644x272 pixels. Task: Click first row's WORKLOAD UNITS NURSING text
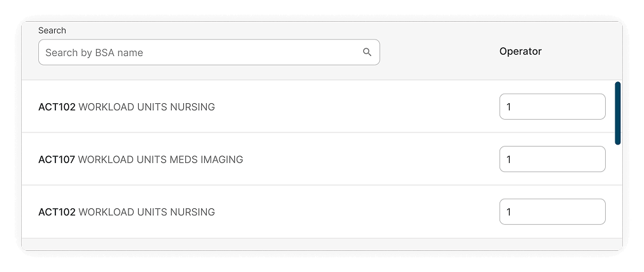pyautogui.click(x=146, y=107)
